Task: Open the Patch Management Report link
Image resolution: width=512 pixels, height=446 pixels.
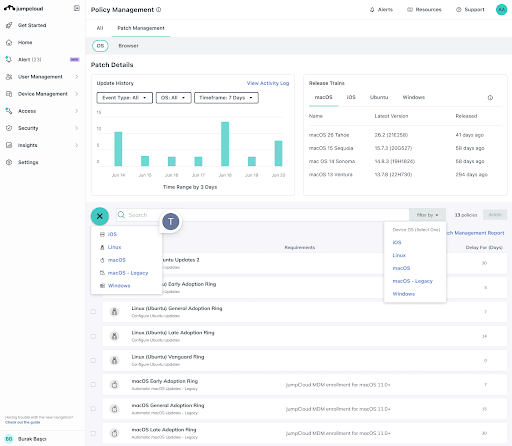Action: [x=475, y=233]
